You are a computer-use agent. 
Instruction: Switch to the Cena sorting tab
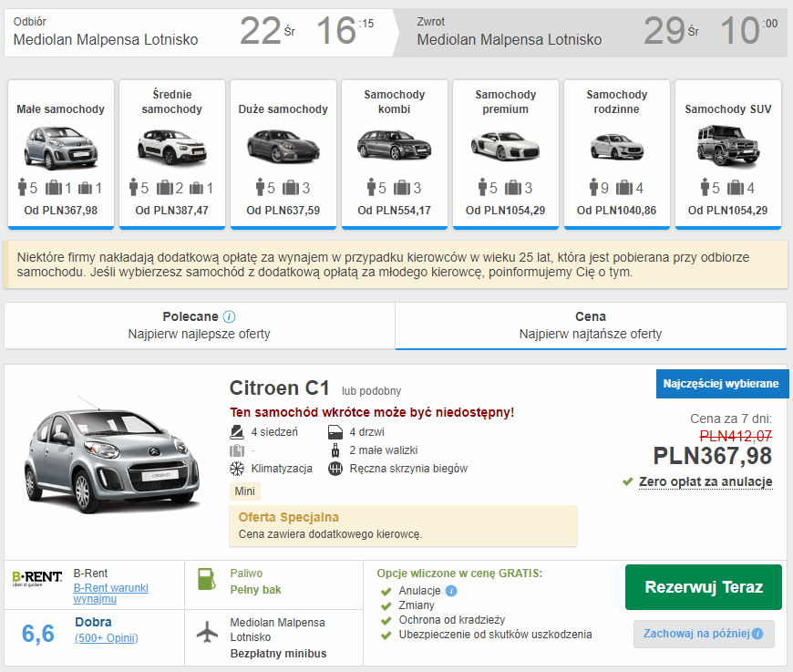pyautogui.click(x=591, y=326)
